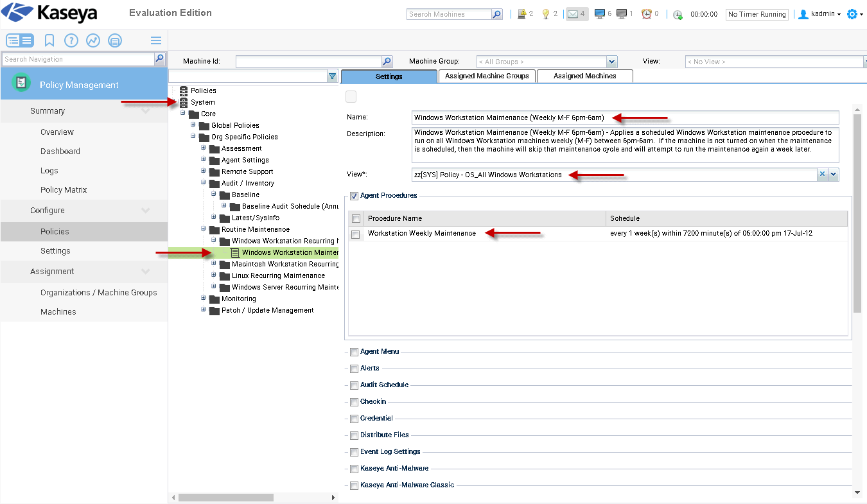Open the View* policy dropdown arrow
This screenshot has height=504, width=867.
coord(833,175)
